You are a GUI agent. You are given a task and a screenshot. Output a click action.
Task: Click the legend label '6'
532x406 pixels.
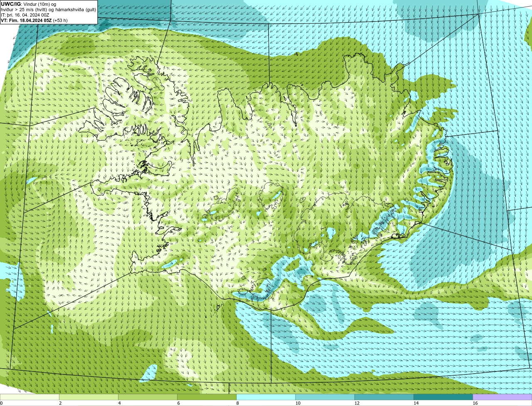(x=179, y=403)
